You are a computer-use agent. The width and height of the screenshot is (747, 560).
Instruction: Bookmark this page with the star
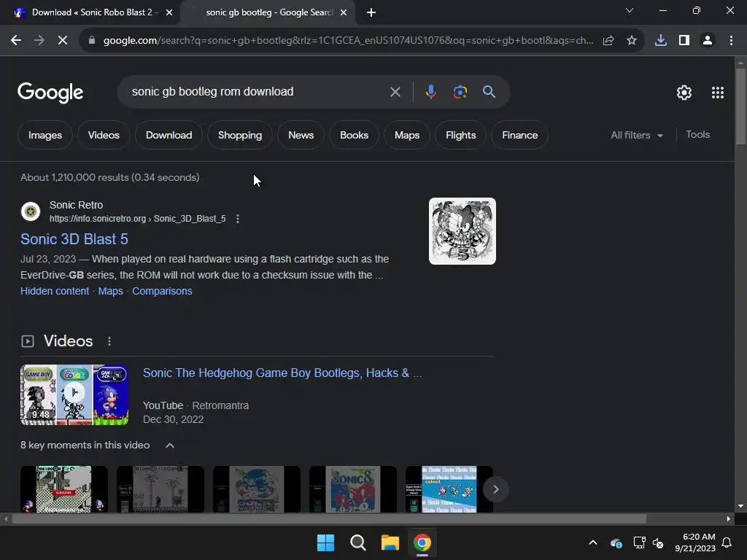pyautogui.click(x=632, y=41)
